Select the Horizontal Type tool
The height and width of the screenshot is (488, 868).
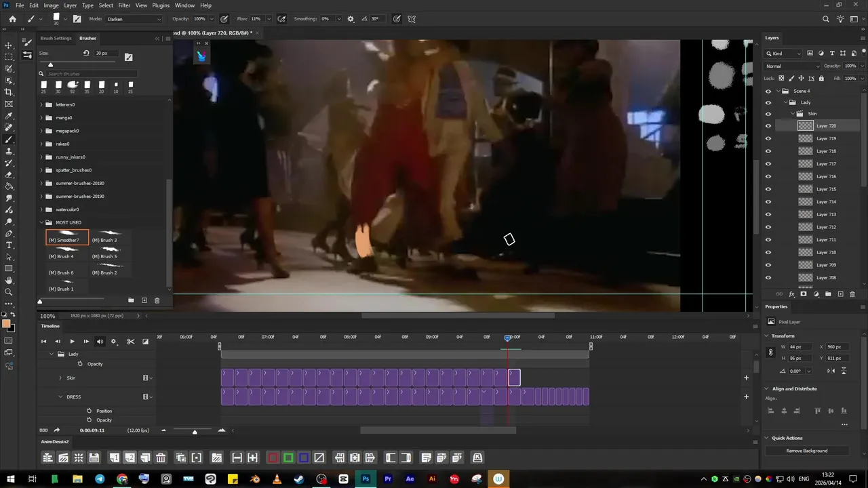click(9, 245)
